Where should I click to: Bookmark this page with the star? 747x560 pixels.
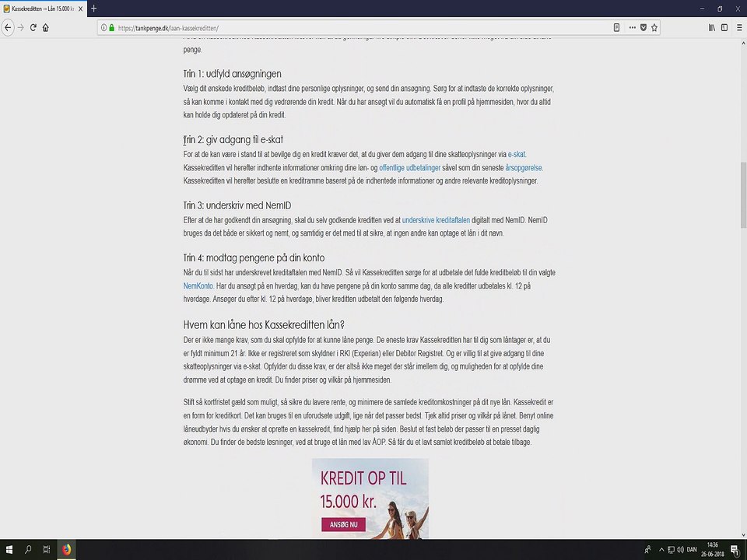654,28
